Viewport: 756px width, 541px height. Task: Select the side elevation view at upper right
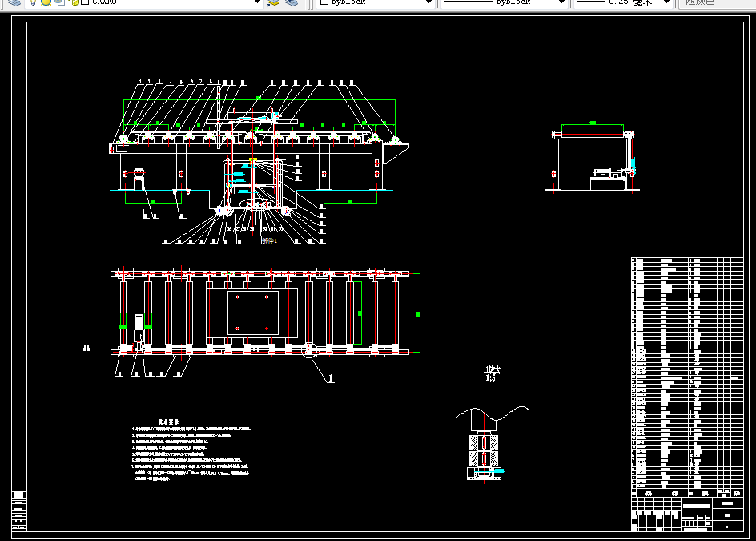pyautogui.click(x=593, y=157)
